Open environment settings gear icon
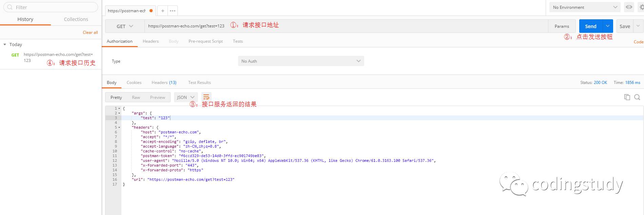The width and height of the screenshot is (644, 215). (x=641, y=7)
